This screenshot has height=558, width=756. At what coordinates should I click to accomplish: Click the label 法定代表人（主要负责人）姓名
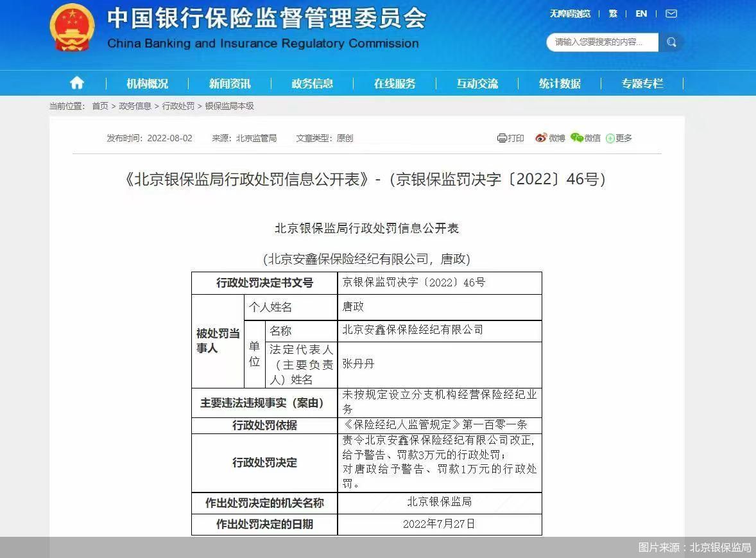(x=302, y=365)
